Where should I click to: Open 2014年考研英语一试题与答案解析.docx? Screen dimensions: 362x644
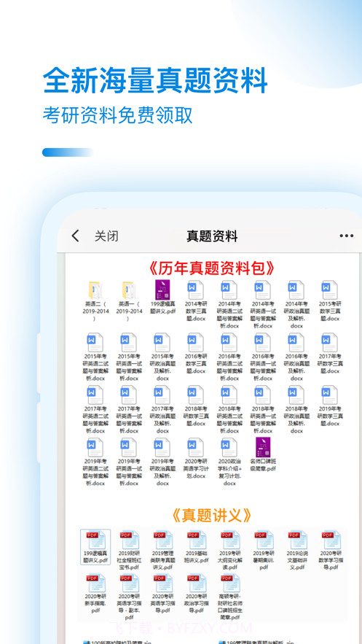point(263,305)
